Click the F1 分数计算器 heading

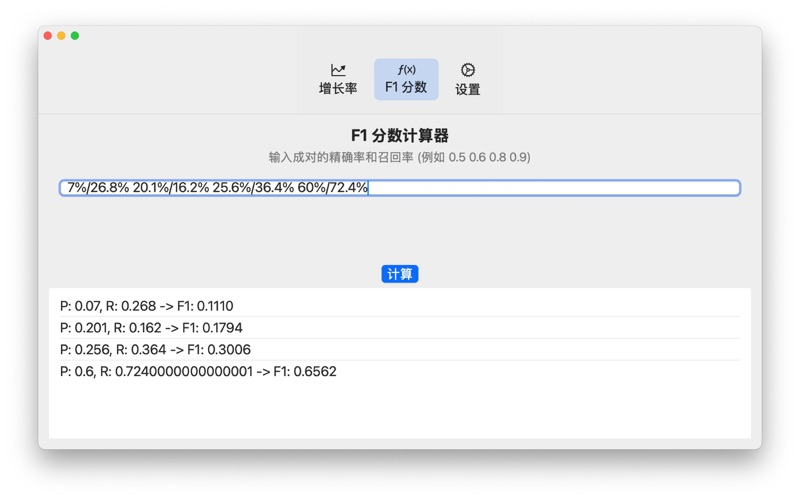(400, 136)
